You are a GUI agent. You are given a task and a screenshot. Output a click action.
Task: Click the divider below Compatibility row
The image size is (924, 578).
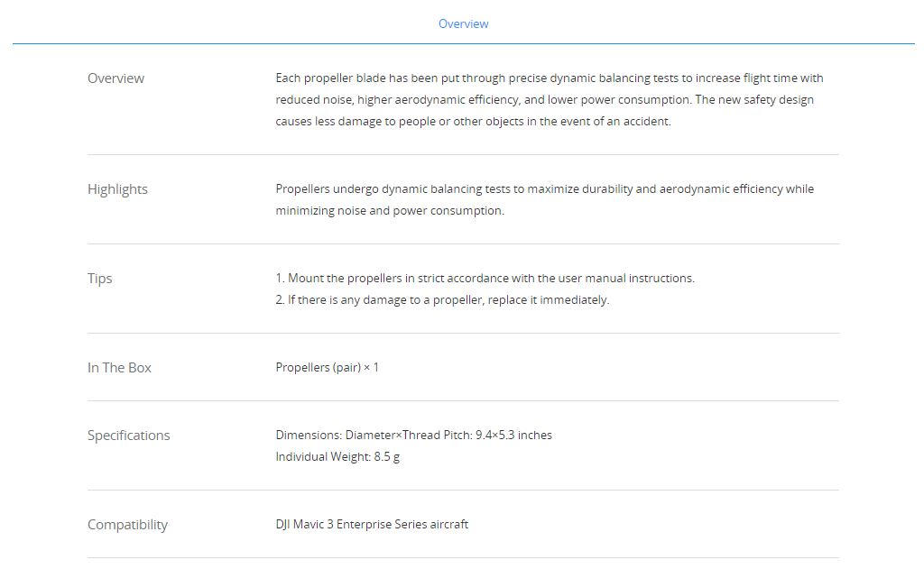point(463,558)
